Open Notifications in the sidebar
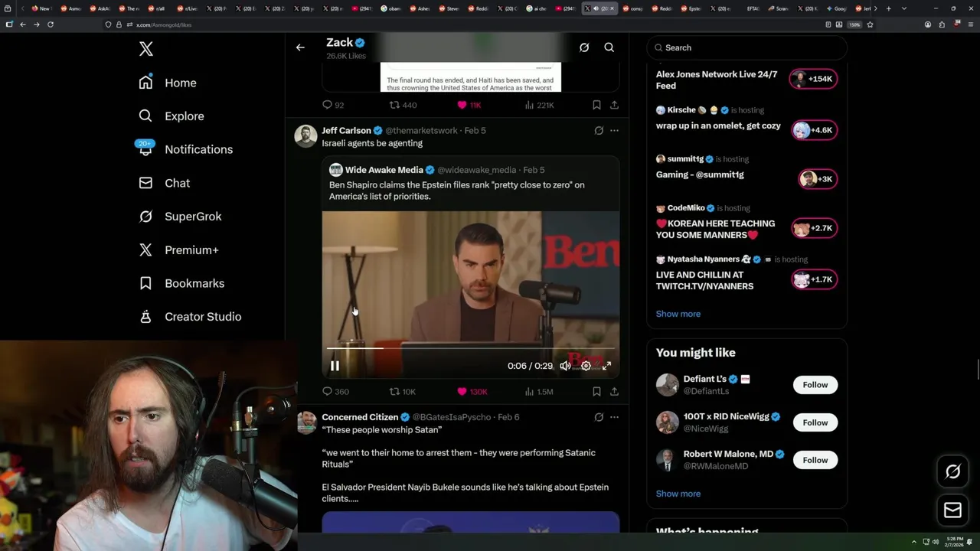 [185, 149]
